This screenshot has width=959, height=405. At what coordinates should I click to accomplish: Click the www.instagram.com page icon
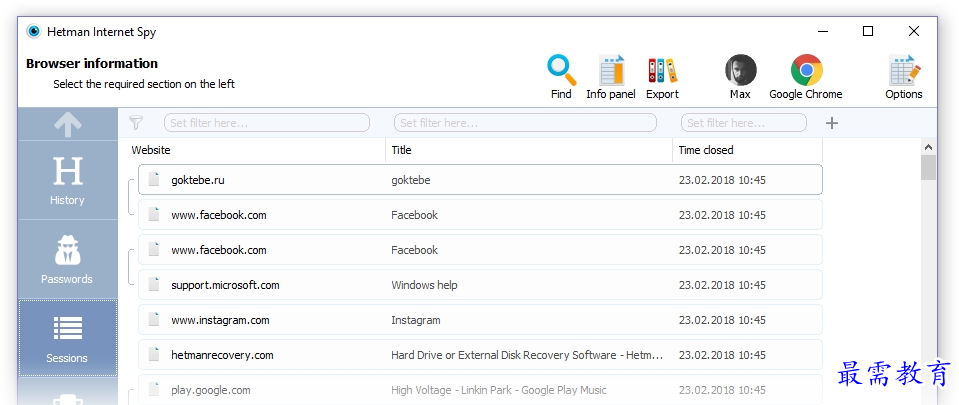[154, 319]
